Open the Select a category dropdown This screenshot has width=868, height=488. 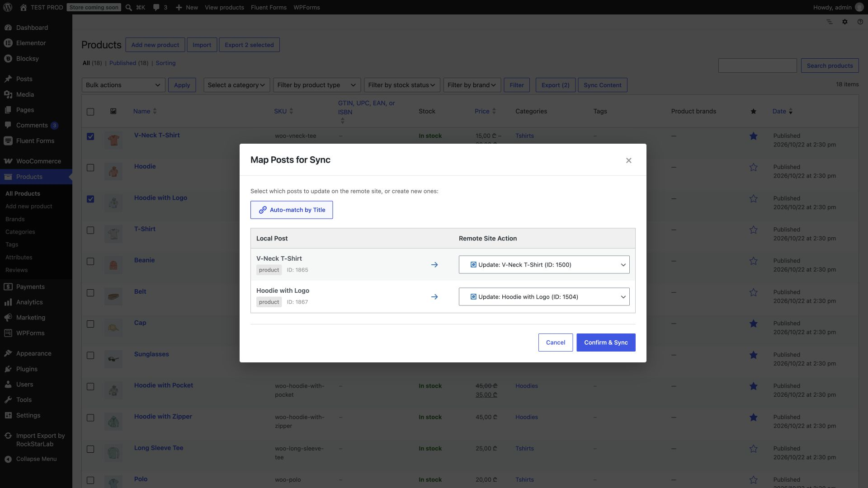coord(236,85)
